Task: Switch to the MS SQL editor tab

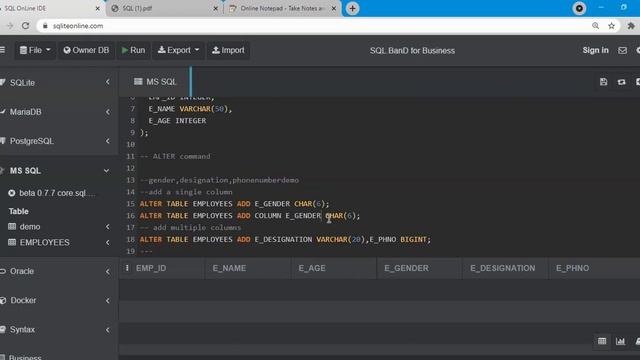Action: pos(156,82)
